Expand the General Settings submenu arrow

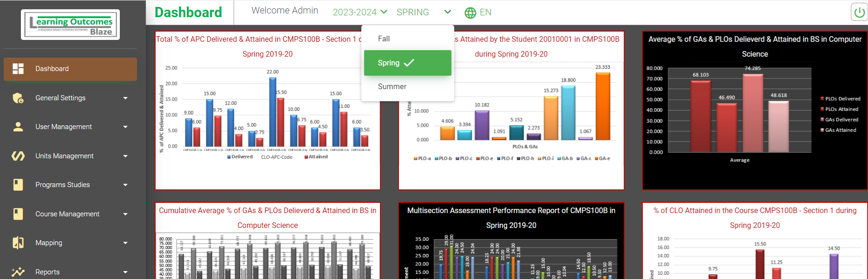pos(125,98)
